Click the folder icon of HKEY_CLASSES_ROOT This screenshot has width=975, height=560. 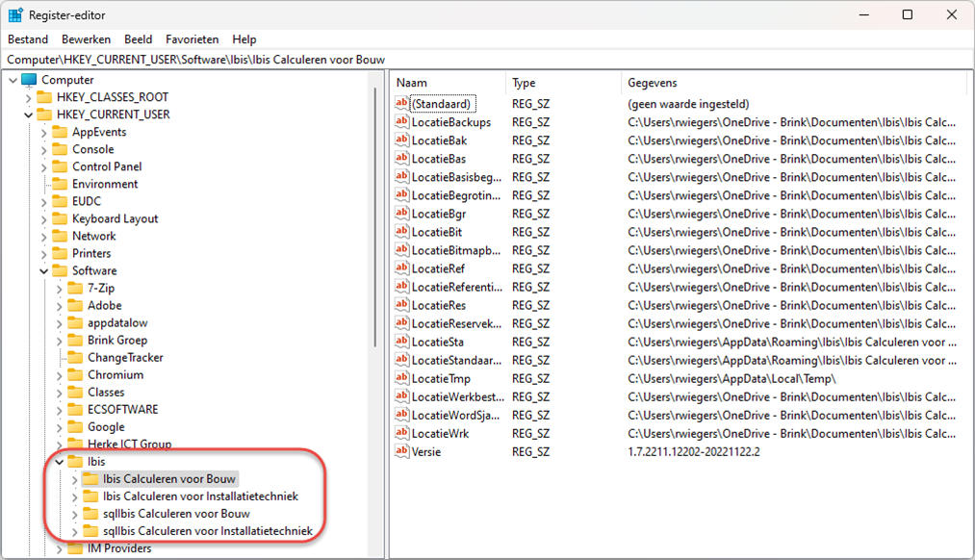44,97
